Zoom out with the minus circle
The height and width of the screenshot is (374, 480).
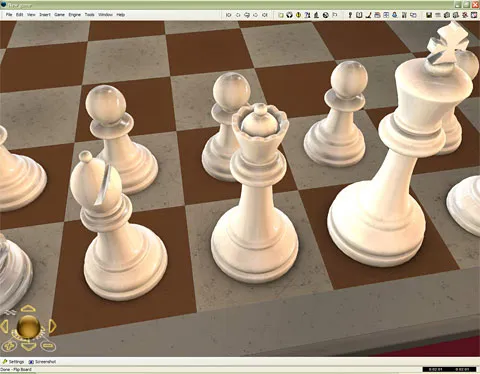point(48,346)
